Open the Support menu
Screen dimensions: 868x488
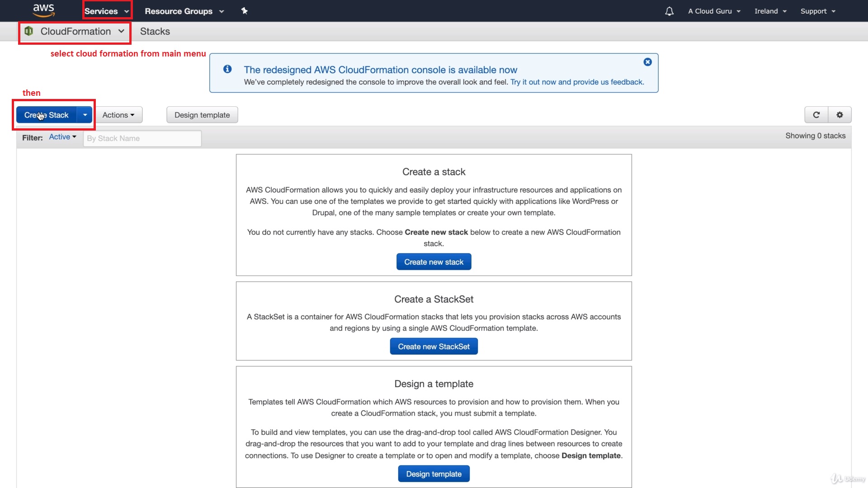coord(818,11)
